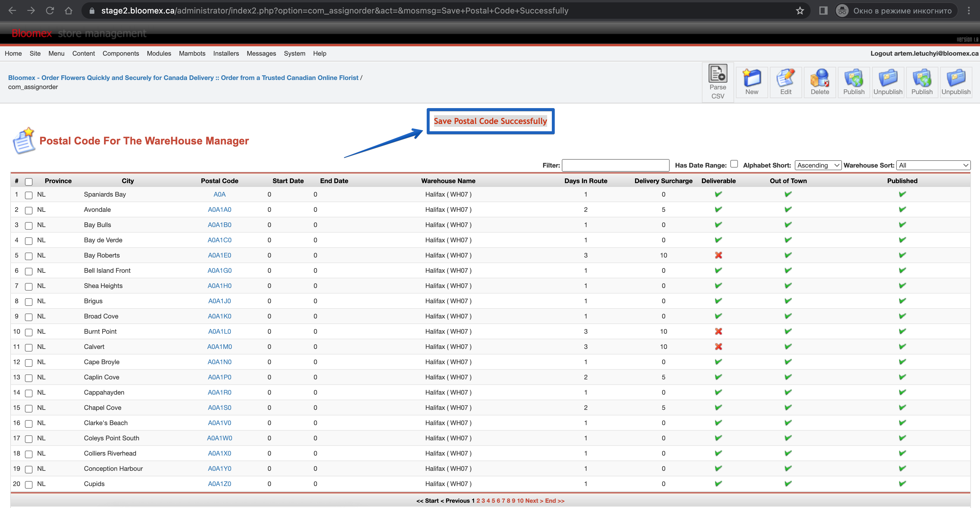
Task: Click the Postal Code column header
Action: click(220, 181)
